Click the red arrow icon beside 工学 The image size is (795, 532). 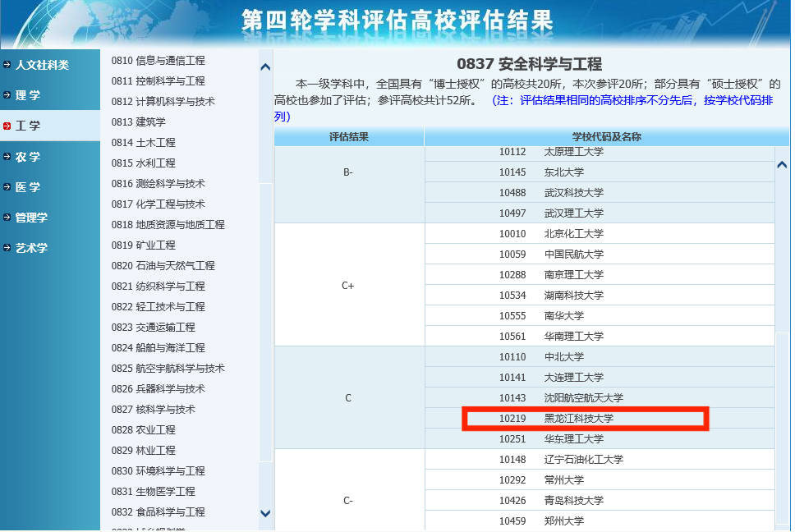click(7, 126)
